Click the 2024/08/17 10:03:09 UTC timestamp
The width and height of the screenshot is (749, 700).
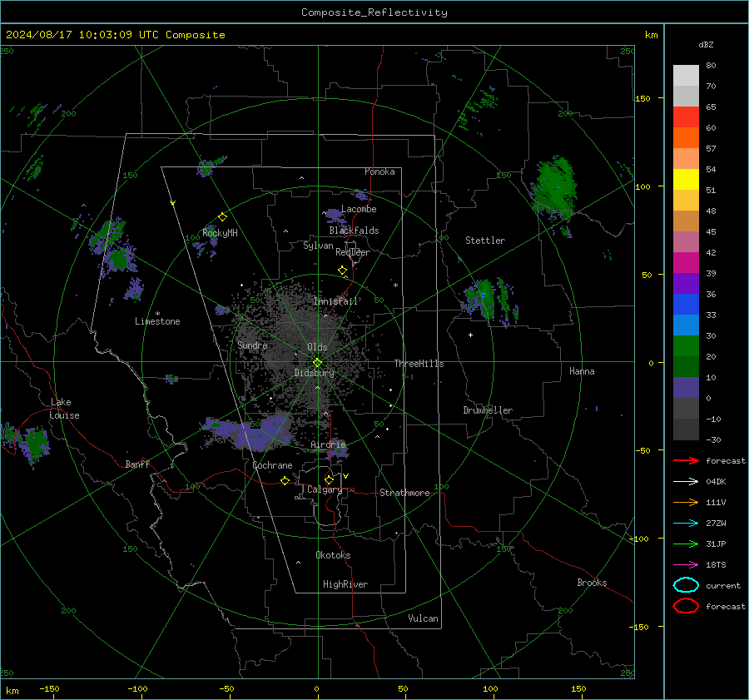(x=115, y=35)
